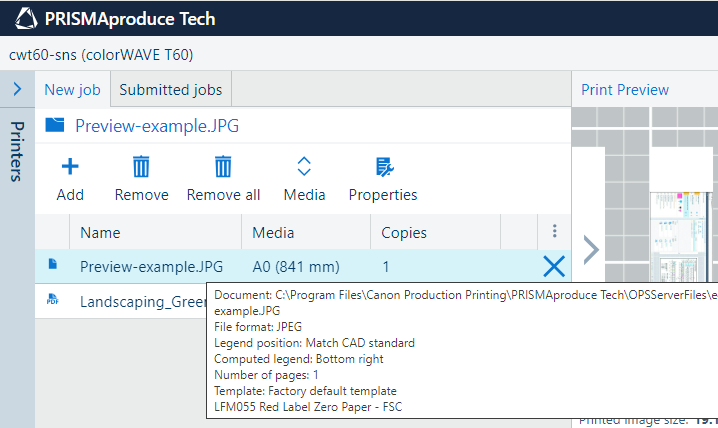Click the PRISMAproduce Tech logo icon
The height and width of the screenshot is (428, 718).
point(26,19)
